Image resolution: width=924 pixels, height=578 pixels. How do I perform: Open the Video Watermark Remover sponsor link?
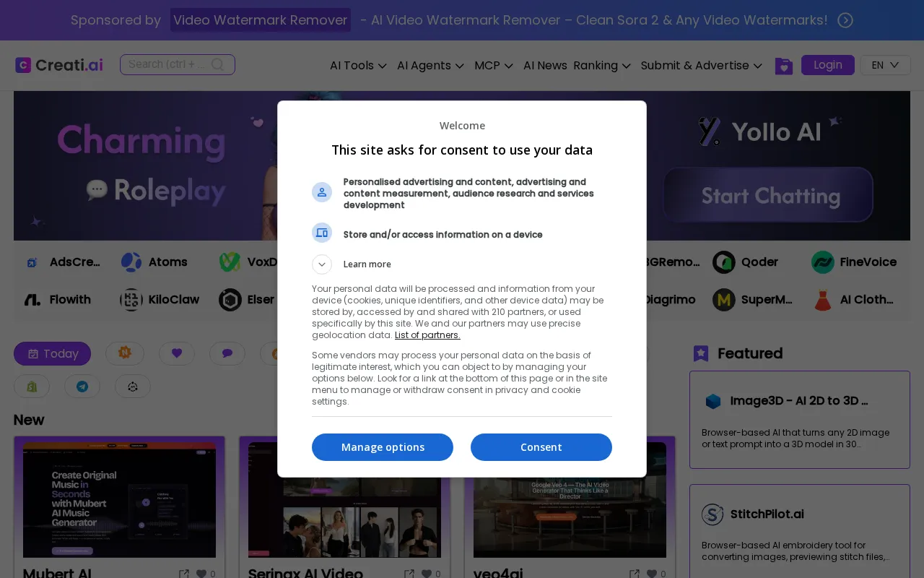[x=261, y=20]
